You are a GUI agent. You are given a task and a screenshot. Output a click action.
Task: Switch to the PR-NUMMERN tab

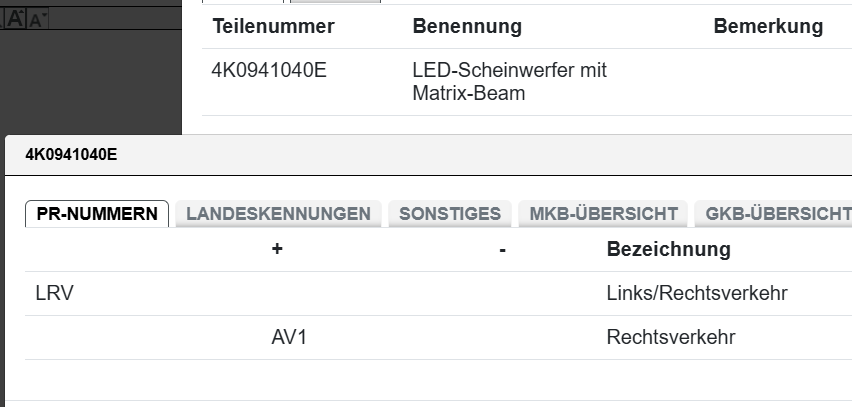tap(97, 213)
